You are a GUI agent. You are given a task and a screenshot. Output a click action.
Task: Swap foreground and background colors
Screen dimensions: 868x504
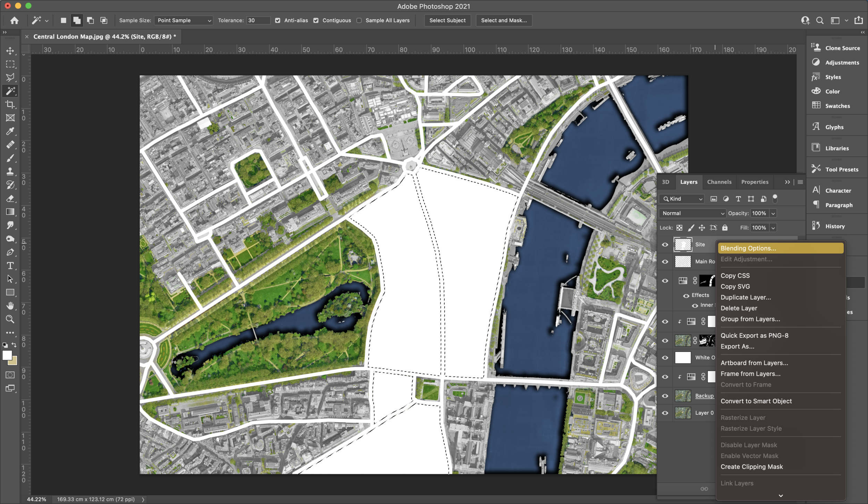tap(14, 345)
